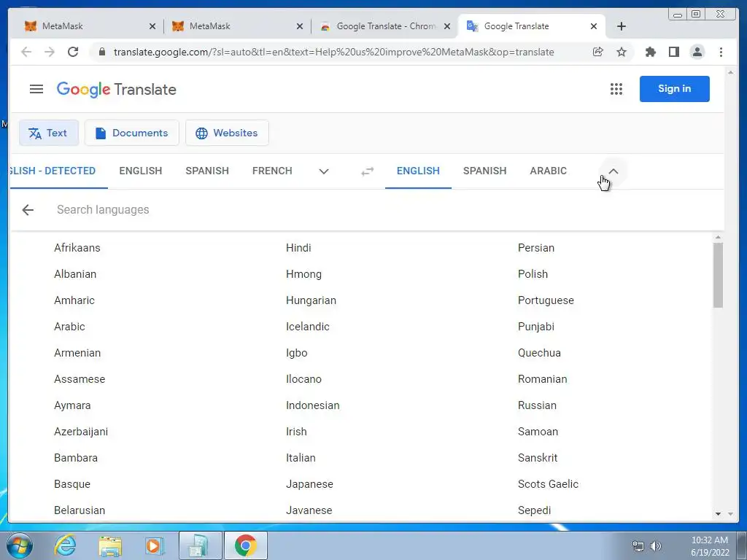View site info via the padlock icon

click(x=101, y=52)
